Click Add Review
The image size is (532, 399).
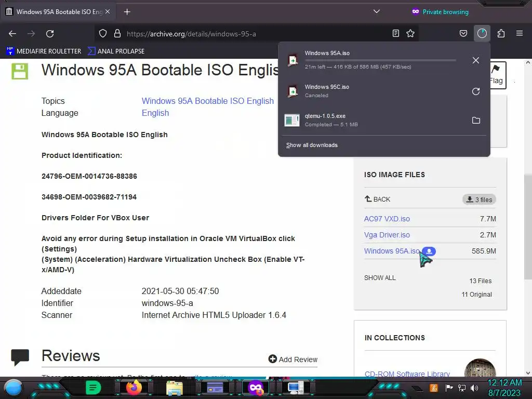click(x=293, y=360)
